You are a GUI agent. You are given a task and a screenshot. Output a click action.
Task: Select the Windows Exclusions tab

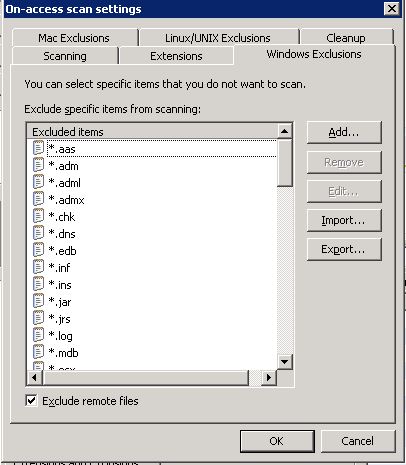tap(314, 54)
